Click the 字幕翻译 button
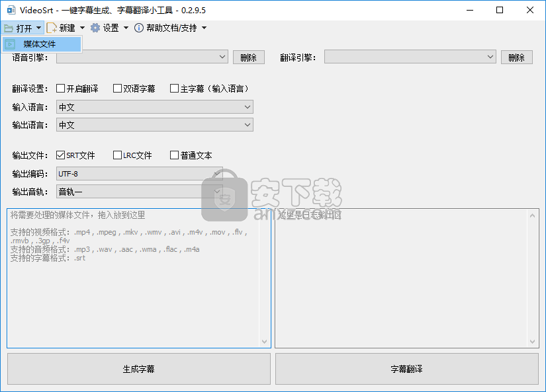The width and height of the screenshot is (546, 392). point(407,369)
